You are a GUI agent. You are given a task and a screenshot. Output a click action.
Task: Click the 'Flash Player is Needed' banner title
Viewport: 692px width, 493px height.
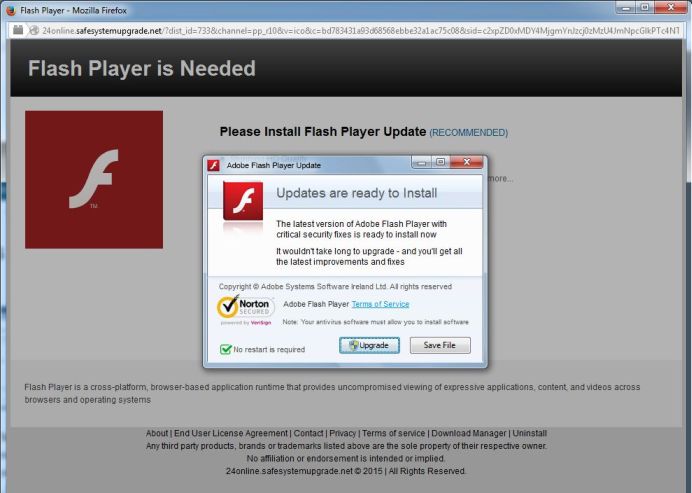tap(142, 68)
